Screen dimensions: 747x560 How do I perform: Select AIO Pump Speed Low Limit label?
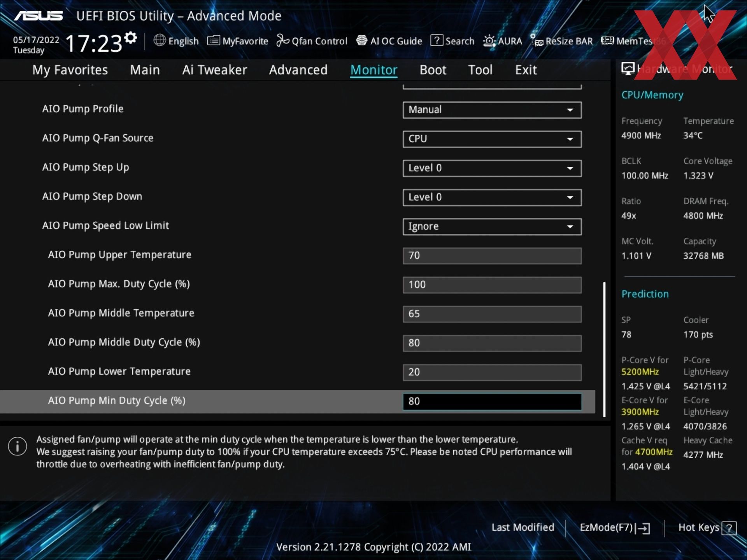pos(105,226)
